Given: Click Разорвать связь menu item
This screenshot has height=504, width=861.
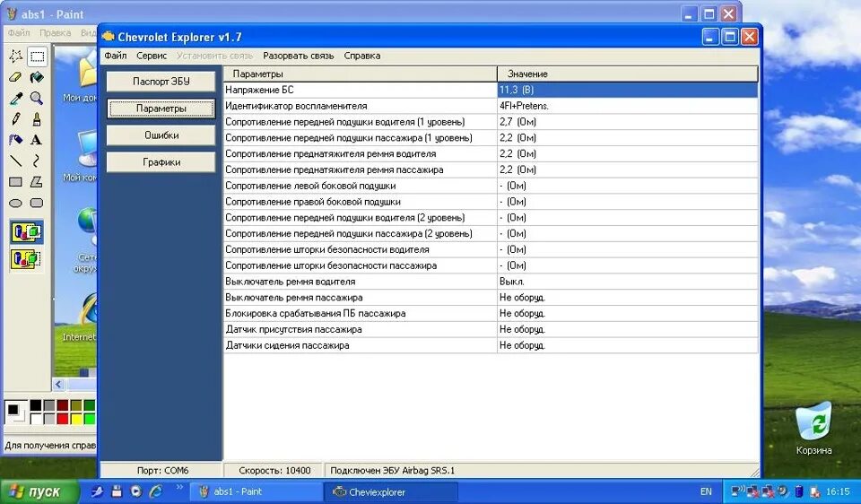Looking at the screenshot, I should 298,56.
